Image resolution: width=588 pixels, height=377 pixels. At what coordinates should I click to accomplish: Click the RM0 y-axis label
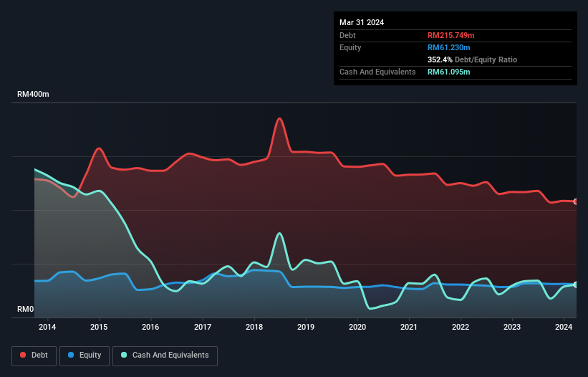point(25,309)
